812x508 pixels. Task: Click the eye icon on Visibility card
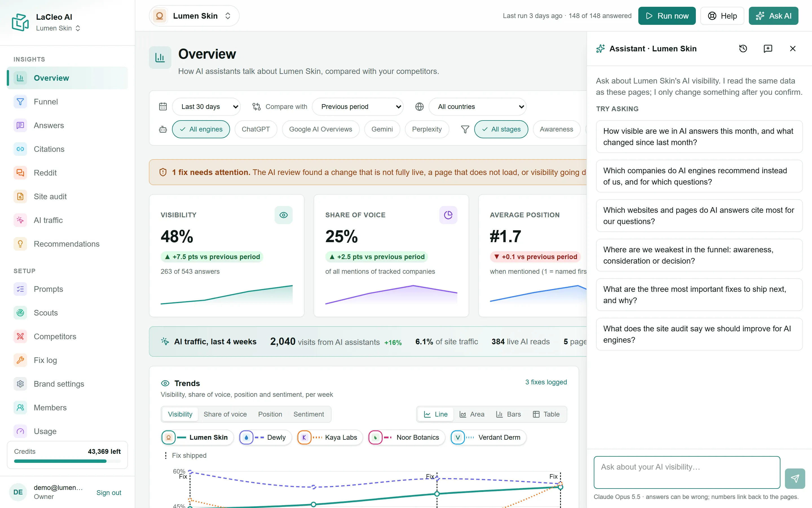point(284,215)
